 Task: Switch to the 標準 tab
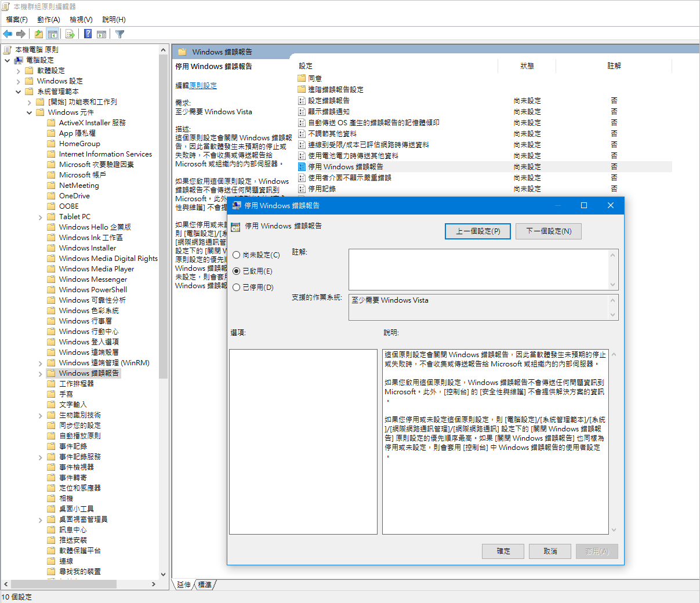(x=205, y=584)
